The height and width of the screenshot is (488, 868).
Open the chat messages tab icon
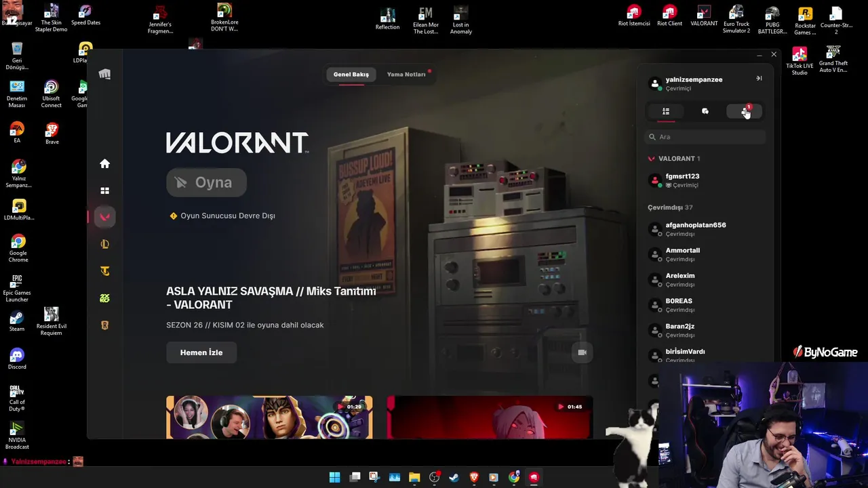point(705,111)
